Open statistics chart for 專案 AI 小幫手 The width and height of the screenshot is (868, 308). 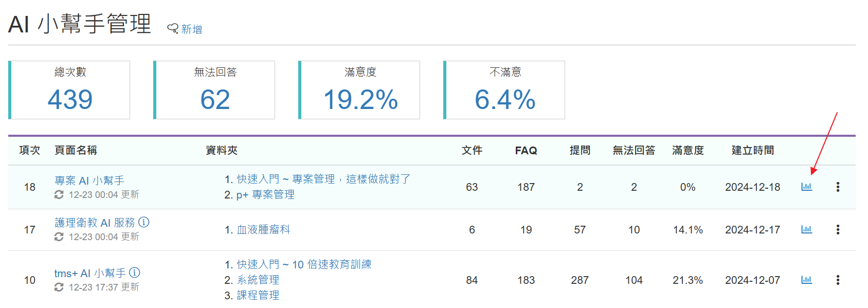pos(806,187)
